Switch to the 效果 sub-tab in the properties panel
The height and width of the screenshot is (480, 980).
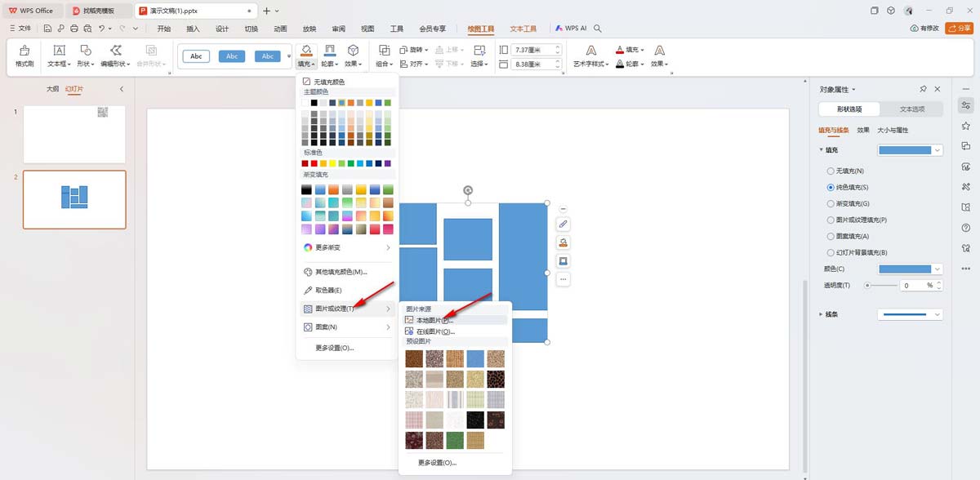pos(863,130)
